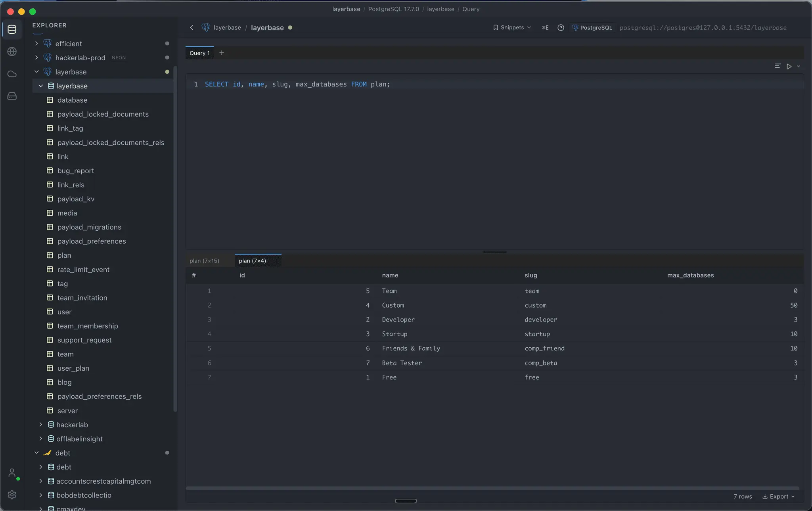This screenshot has width=812, height=511.
Task: Click the name column header
Action: tap(390, 275)
